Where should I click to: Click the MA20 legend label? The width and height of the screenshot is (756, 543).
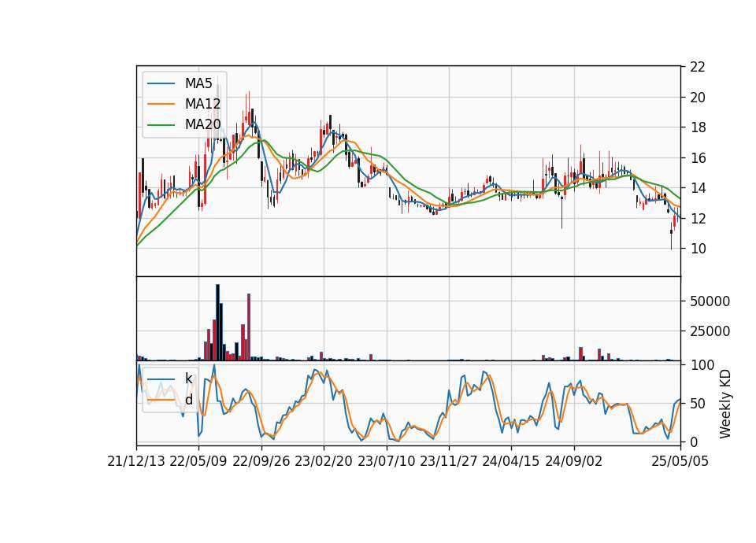tap(202, 125)
